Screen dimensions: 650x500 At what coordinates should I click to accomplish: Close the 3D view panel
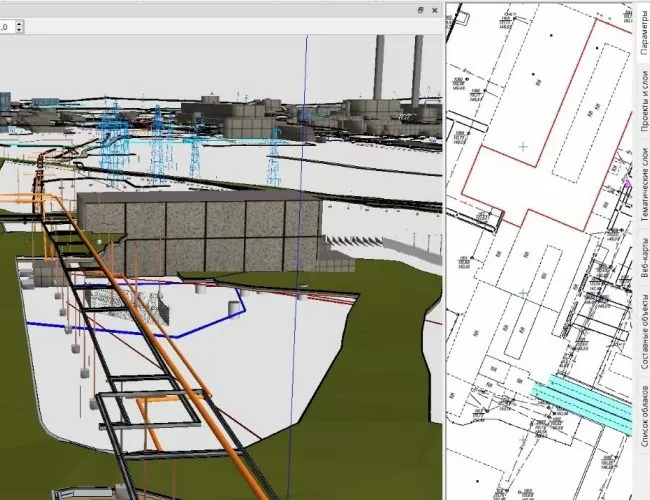tap(436, 8)
